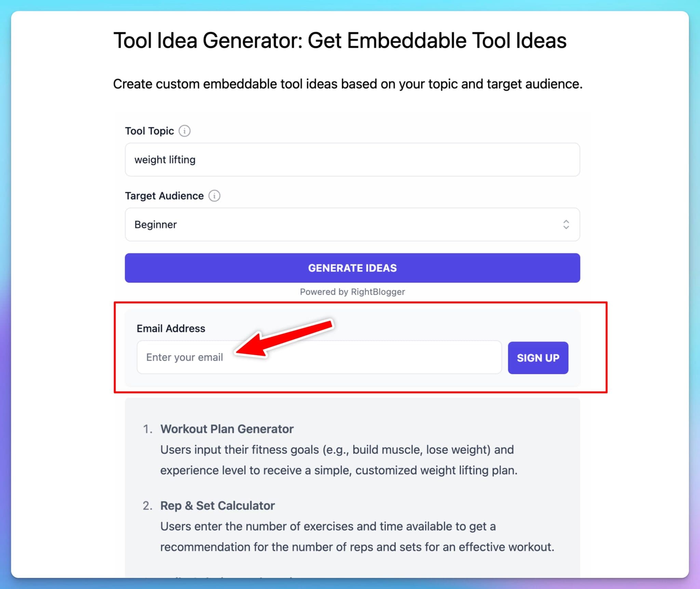Image resolution: width=700 pixels, height=589 pixels.
Task: Click the Tool Idea Generator page title
Action: (x=340, y=40)
